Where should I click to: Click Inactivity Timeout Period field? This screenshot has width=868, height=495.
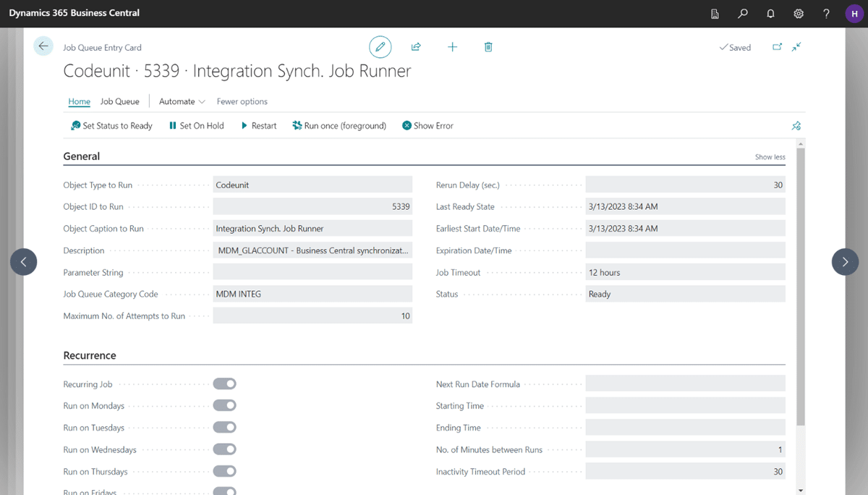(x=685, y=471)
